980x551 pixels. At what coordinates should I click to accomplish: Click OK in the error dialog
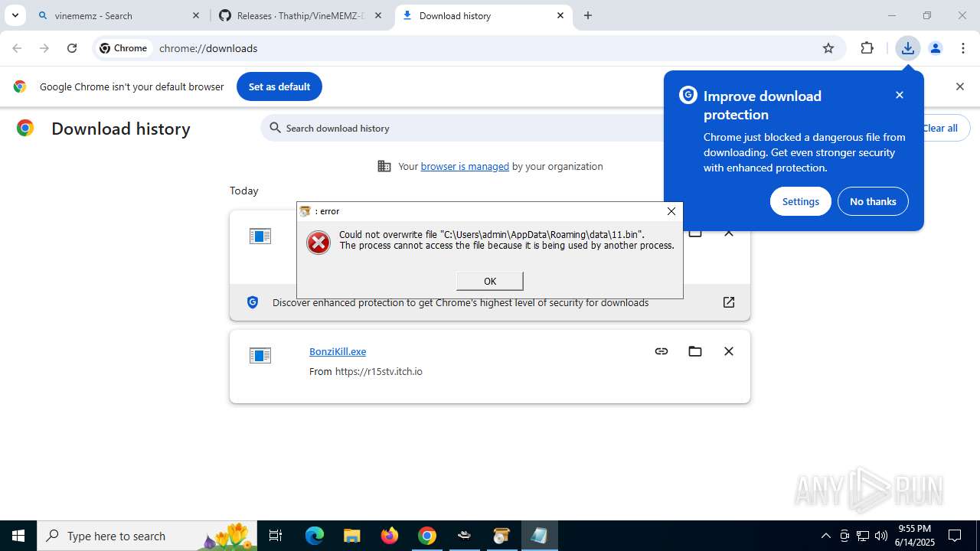point(490,281)
